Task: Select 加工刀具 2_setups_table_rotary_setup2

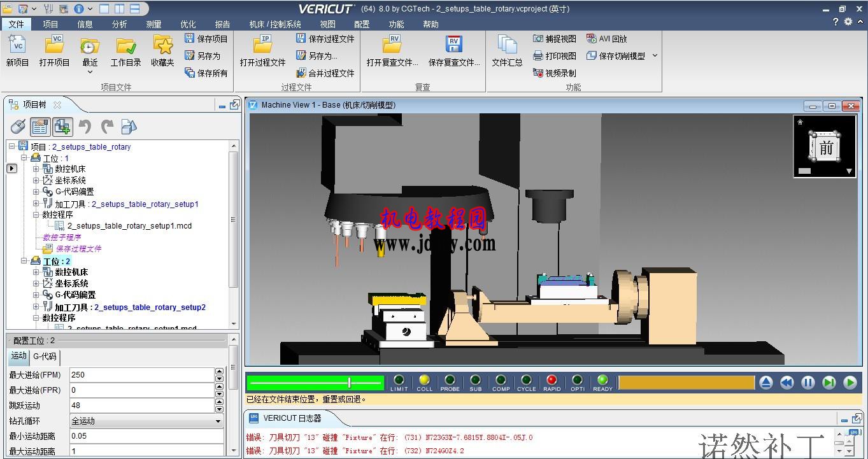Action: pyautogui.click(x=130, y=307)
